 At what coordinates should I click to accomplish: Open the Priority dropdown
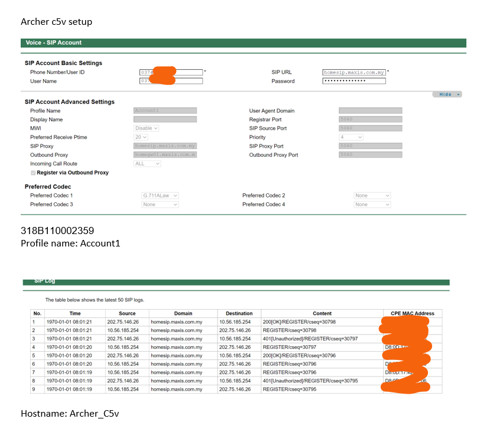tap(351, 137)
